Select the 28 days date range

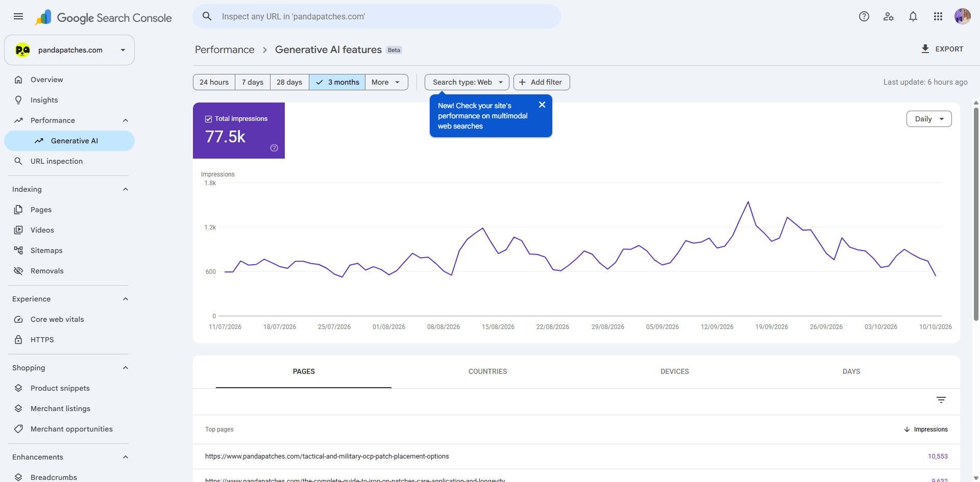(x=289, y=82)
